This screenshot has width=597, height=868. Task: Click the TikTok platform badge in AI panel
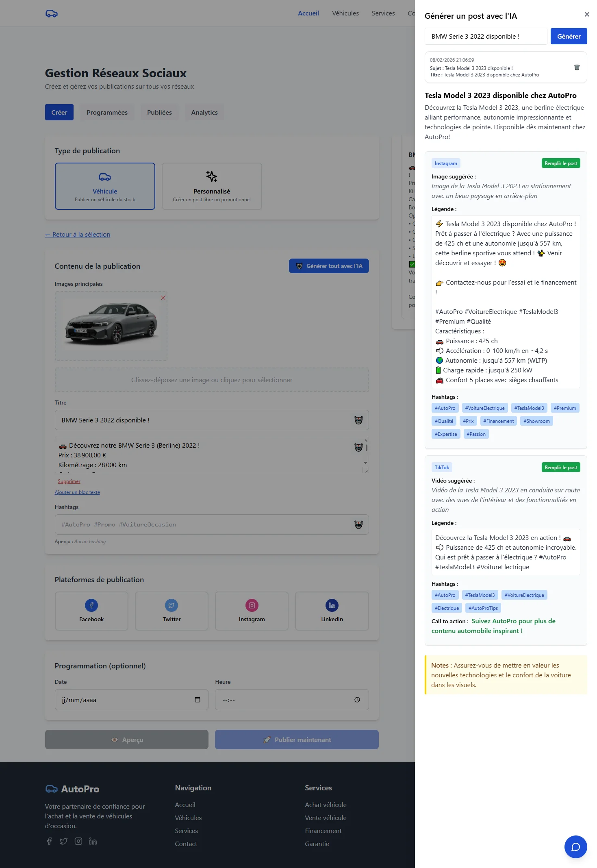click(x=442, y=467)
